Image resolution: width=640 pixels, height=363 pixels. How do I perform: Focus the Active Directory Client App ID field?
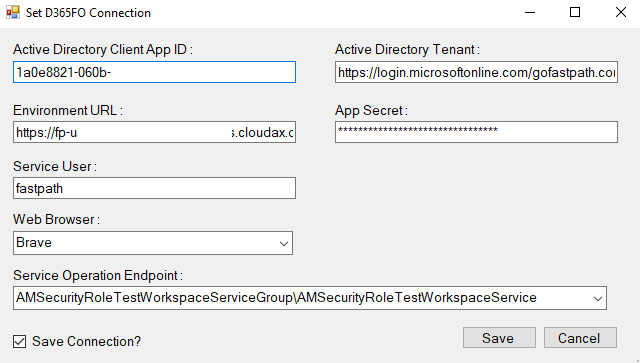tap(154, 72)
